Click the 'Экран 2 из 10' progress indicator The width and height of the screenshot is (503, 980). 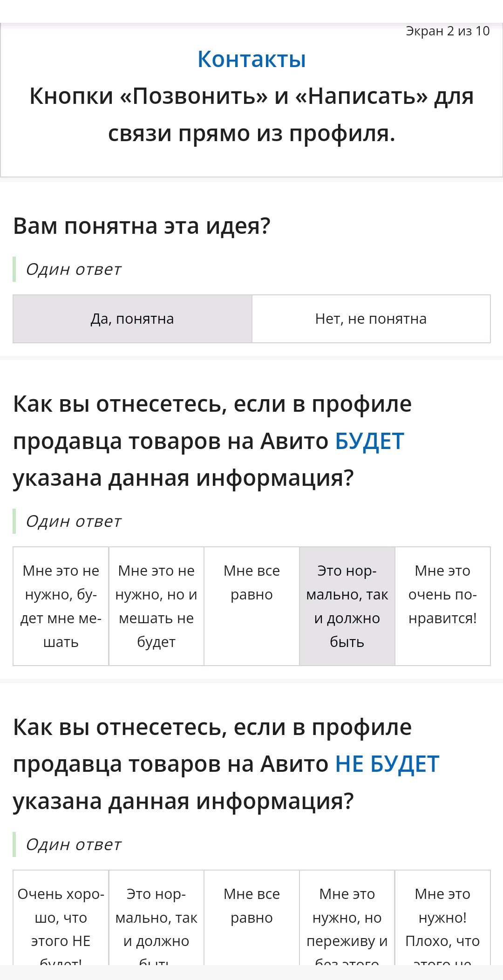(x=448, y=31)
